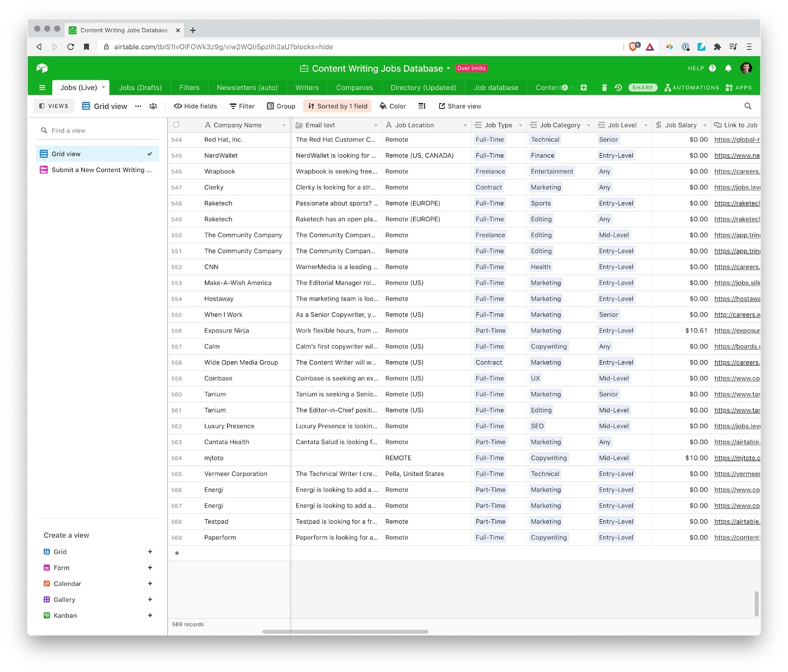Open Job Location column menu
The image size is (788, 672).
465,125
